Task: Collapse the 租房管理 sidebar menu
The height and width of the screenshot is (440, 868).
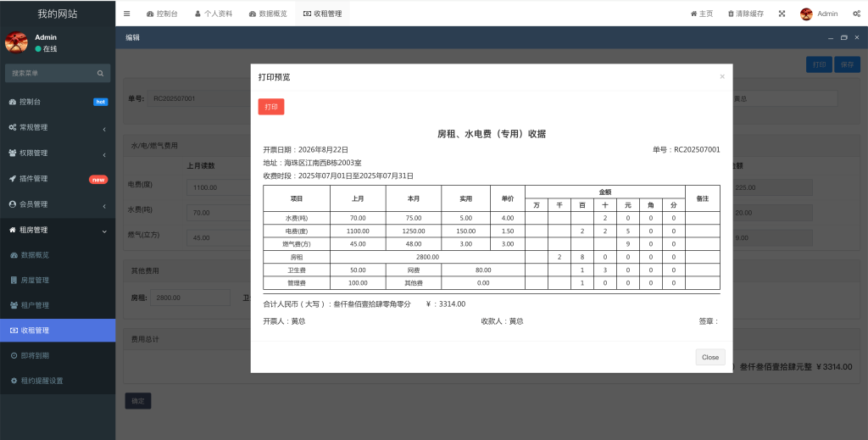Action: coord(58,230)
